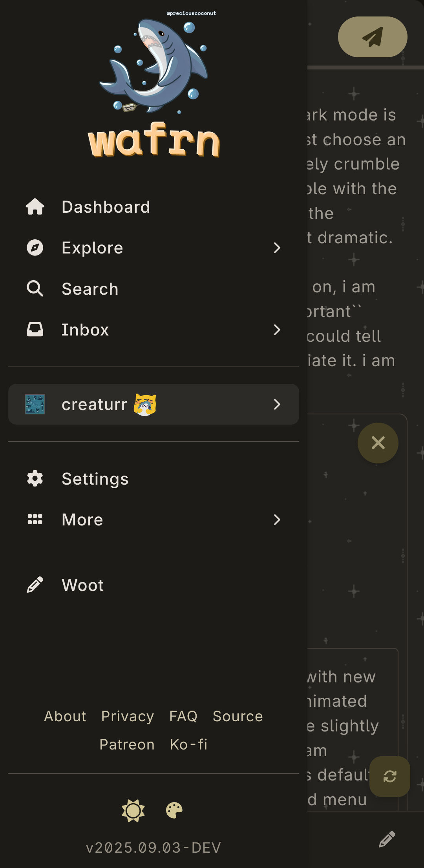Visit the Source link
The image size is (424, 868).
[x=238, y=716]
